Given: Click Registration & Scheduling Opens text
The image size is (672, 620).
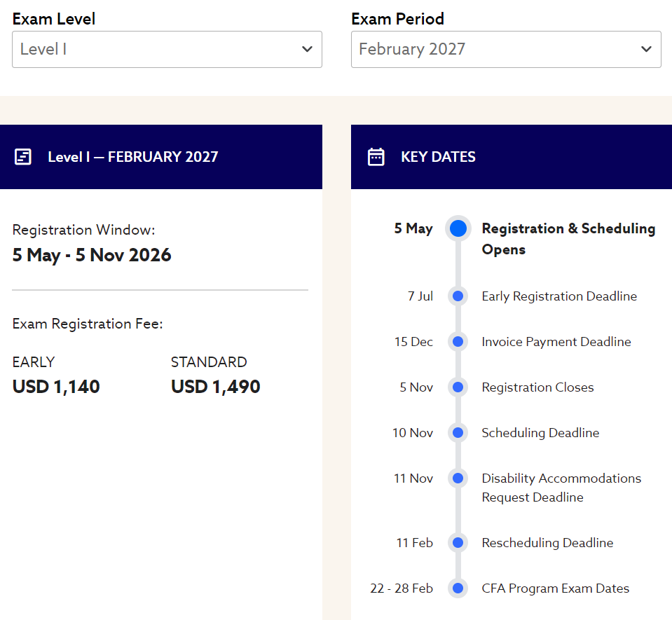Looking at the screenshot, I should point(568,239).
